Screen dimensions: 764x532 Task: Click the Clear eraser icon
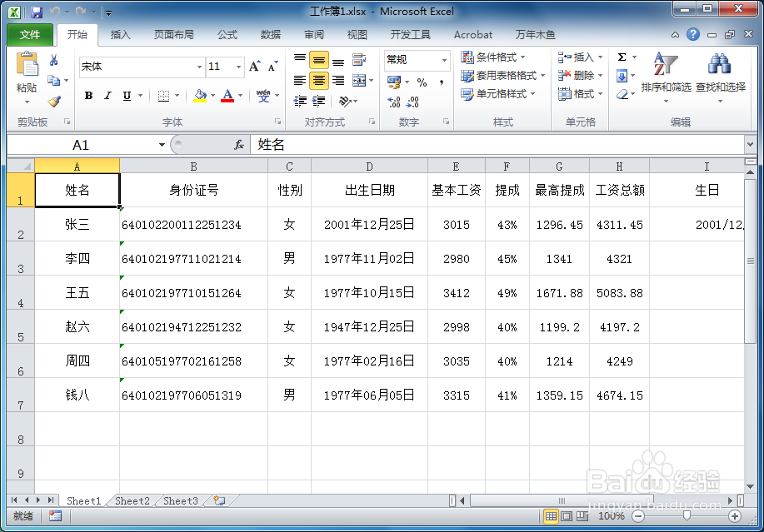[622, 94]
